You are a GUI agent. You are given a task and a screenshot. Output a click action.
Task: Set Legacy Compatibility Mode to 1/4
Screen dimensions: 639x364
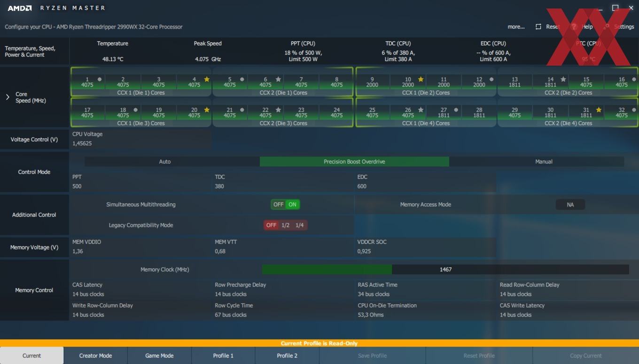point(299,225)
